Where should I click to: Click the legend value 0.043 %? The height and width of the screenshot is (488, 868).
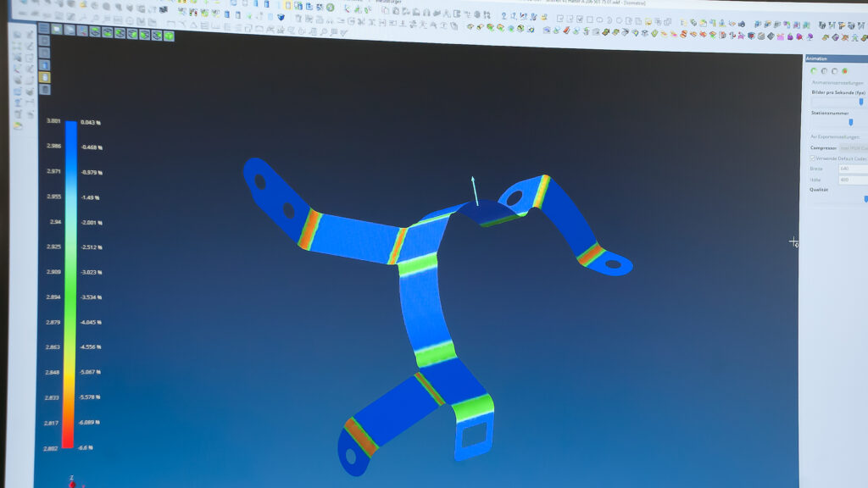tap(90, 122)
